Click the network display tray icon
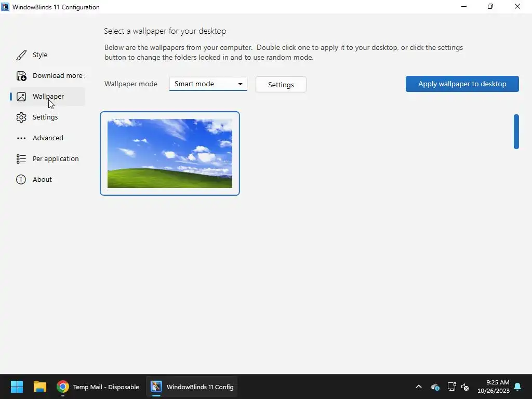 [x=451, y=387]
